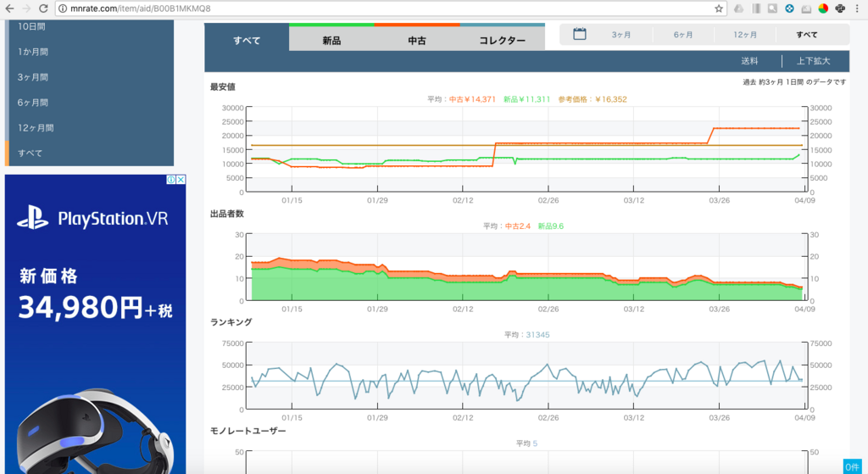Go forward with the browser forward arrow
The height and width of the screenshot is (474, 868).
click(x=26, y=8)
